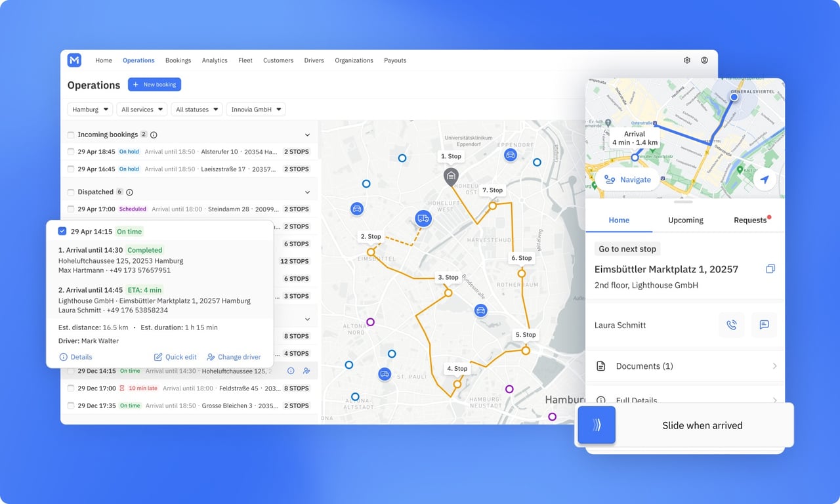Open the Bookings navigation item
This screenshot has height=504, width=840.
coord(178,60)
